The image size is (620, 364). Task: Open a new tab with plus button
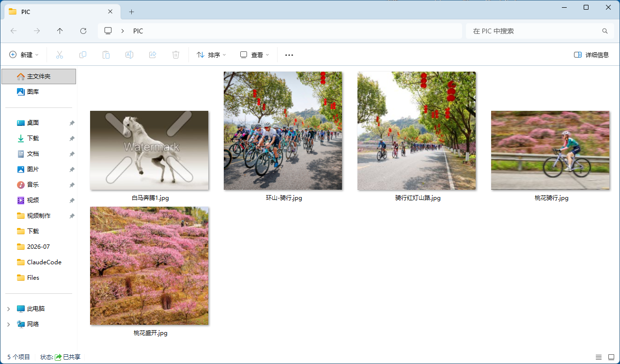click(x=131, y=12)
